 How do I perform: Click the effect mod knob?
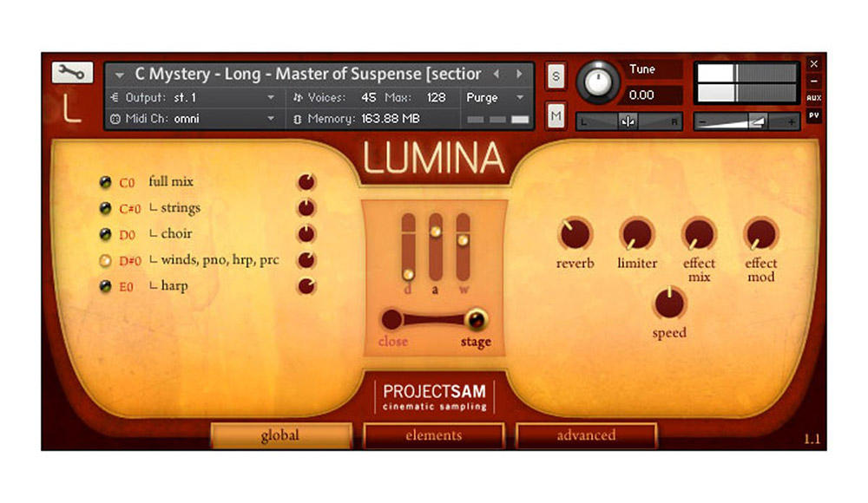point(760,234)
